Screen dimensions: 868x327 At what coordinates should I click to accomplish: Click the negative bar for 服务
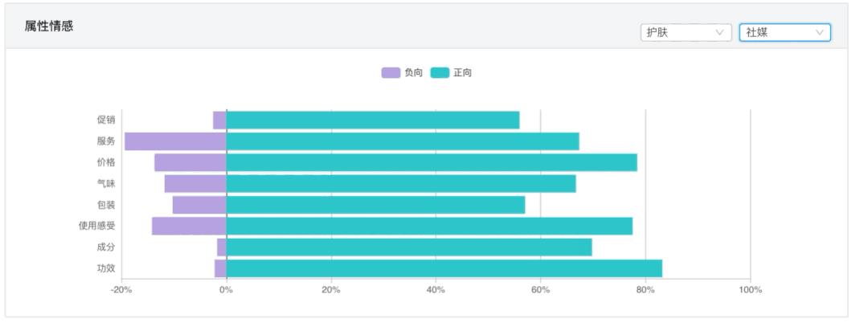tap(175, 141)
